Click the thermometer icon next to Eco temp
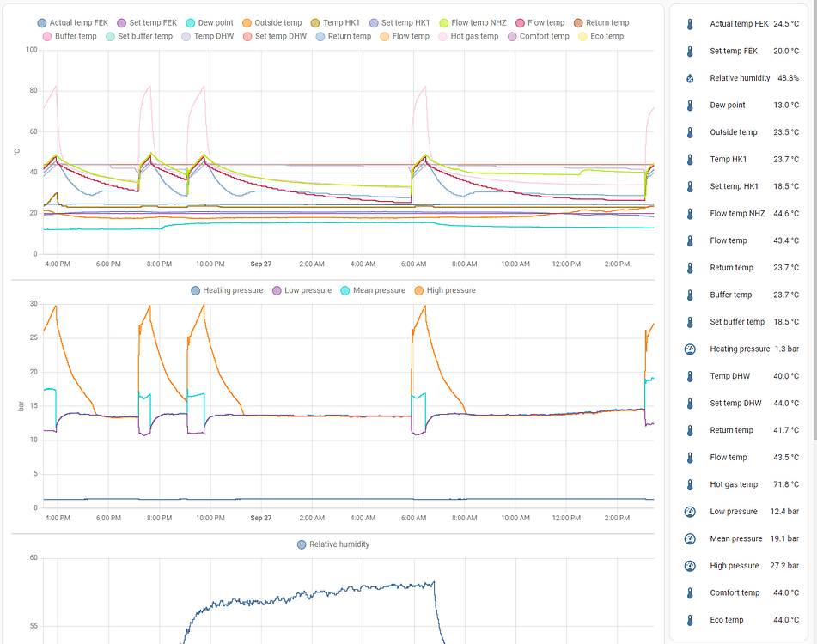This screenshot has width=817, height=644. coord(689,619)
